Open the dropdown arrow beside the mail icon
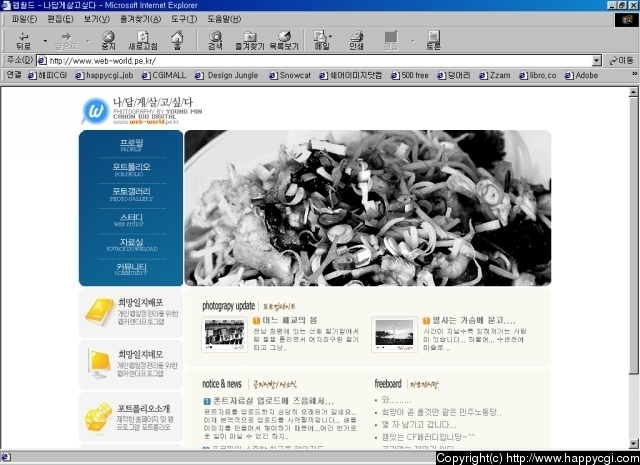The height and width of the screenshot is (465, 640). (330, 36)
